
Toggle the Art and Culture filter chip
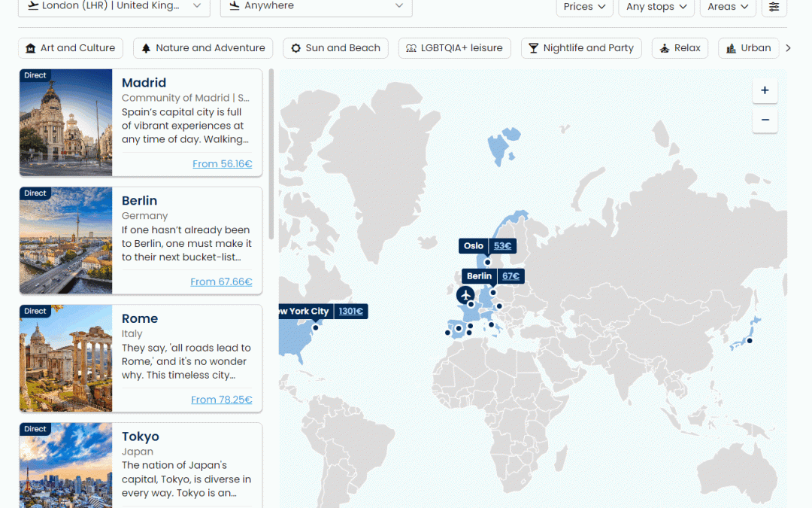click(71, 48)
